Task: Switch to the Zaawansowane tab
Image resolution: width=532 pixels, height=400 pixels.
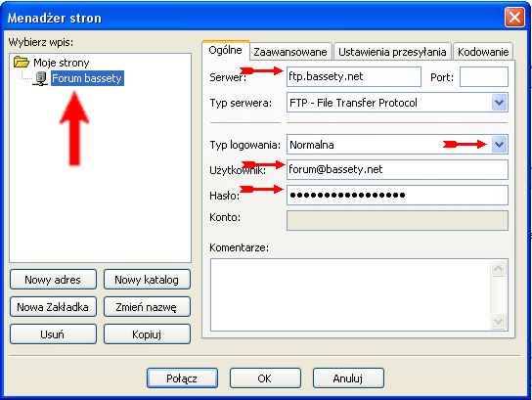Action: (x=290, y=52)
